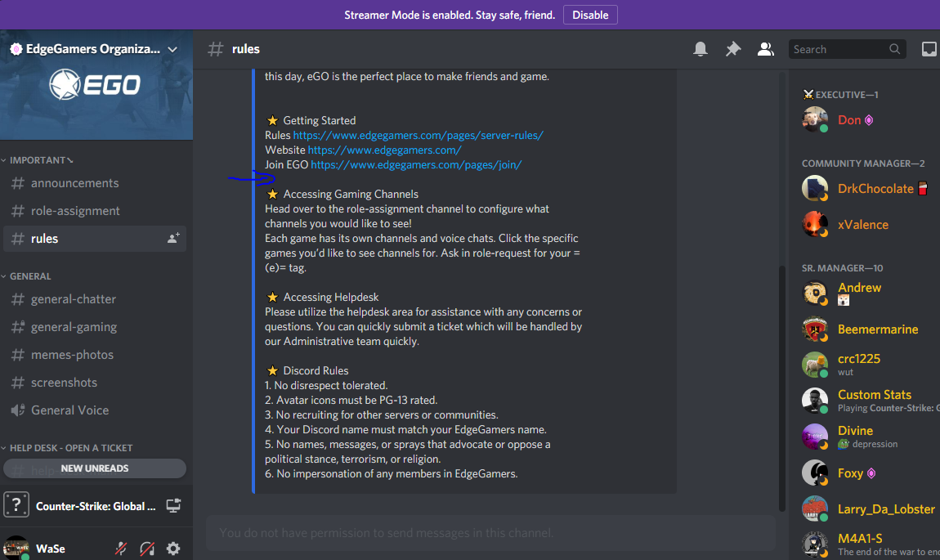Click the chat messages scrollbar
Screen dimensions: 940x560
[781, 387]
